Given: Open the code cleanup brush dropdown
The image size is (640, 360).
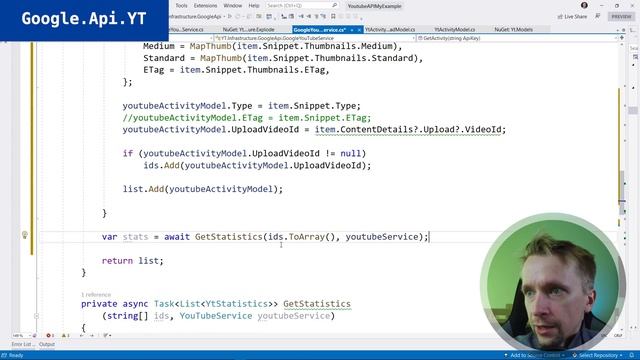Looking at the screenshot, I should [107, 336].
